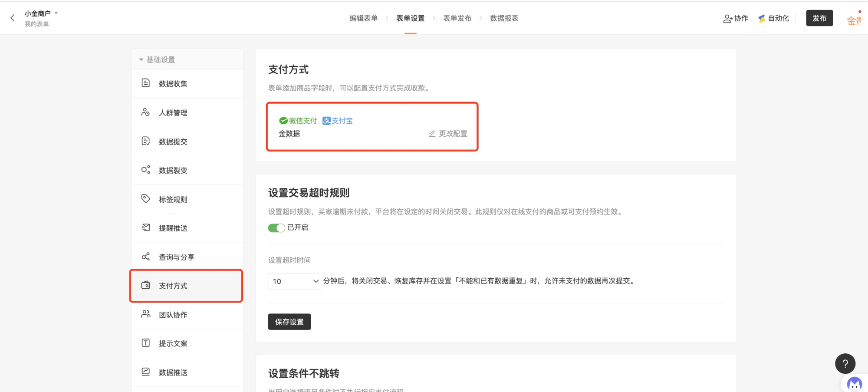The height and width of the screenshot is (392, 868).
Task: Open 人群管理 settings label
Action: 173,113
